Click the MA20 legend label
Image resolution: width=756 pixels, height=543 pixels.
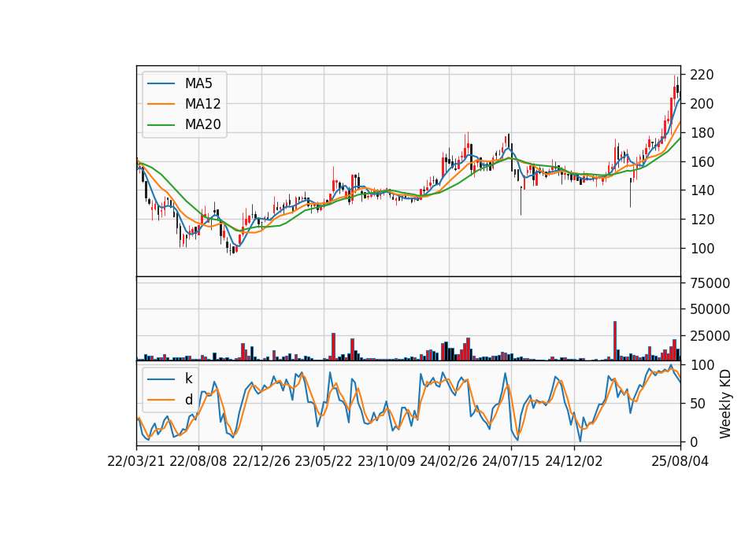click(202, 124)
